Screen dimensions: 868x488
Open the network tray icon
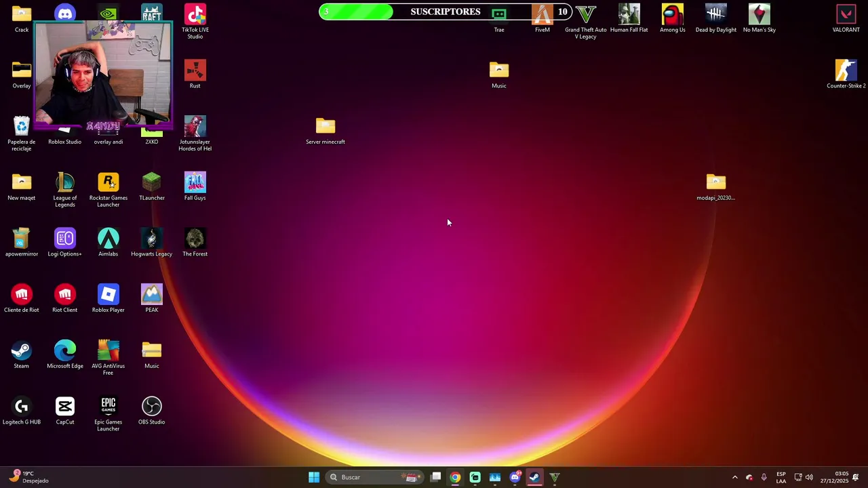pyautogui.click(x=798, y=477)
